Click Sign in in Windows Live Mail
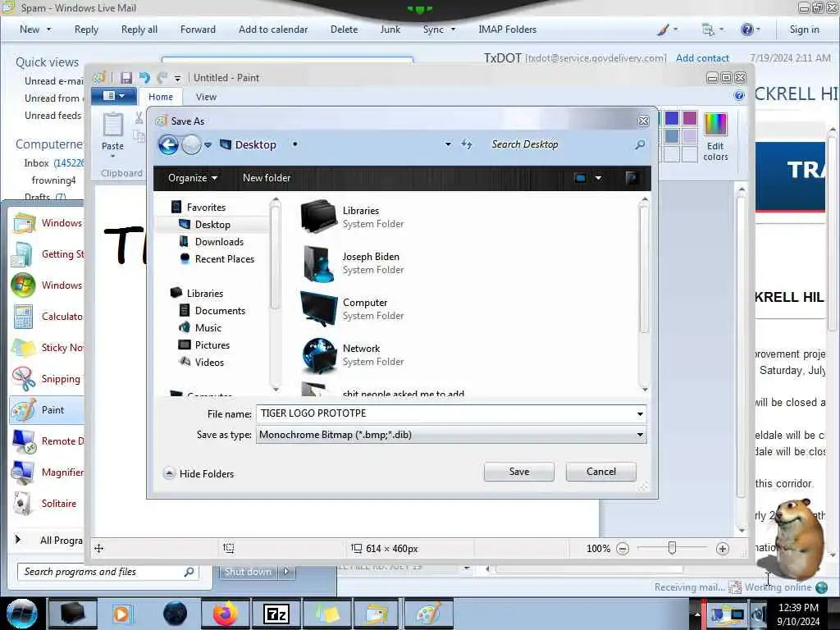Viewport: 840px width, 630px height. tap(804, 30)
